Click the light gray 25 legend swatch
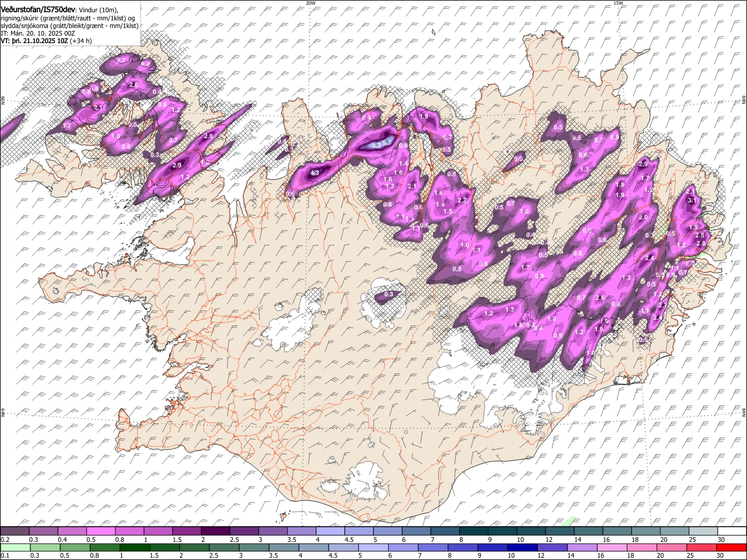 tap(702, 531)
